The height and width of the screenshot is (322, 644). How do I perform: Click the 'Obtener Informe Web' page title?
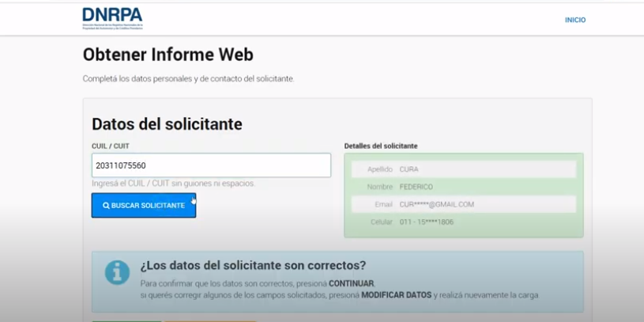click(168, 55)
